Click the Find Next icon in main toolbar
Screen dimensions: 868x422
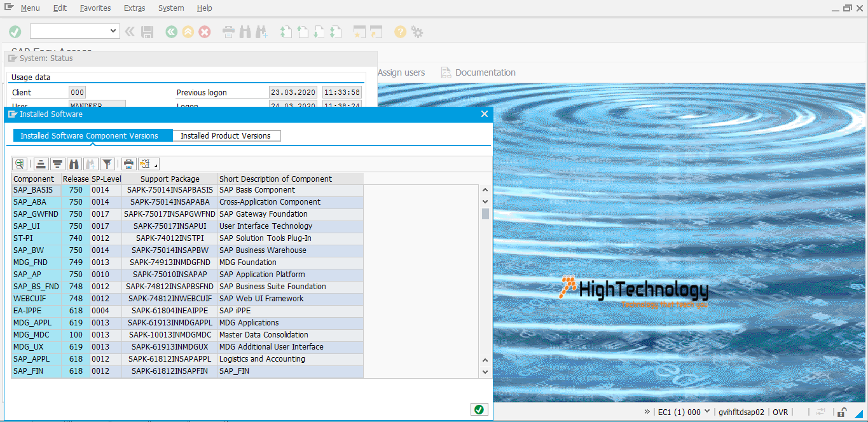(261, 32)
